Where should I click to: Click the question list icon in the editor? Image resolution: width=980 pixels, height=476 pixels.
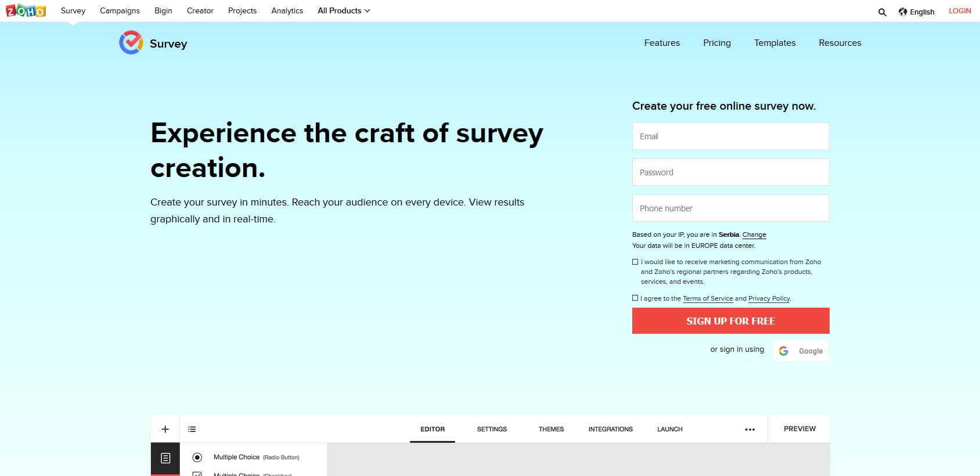(x=192, y=428)
